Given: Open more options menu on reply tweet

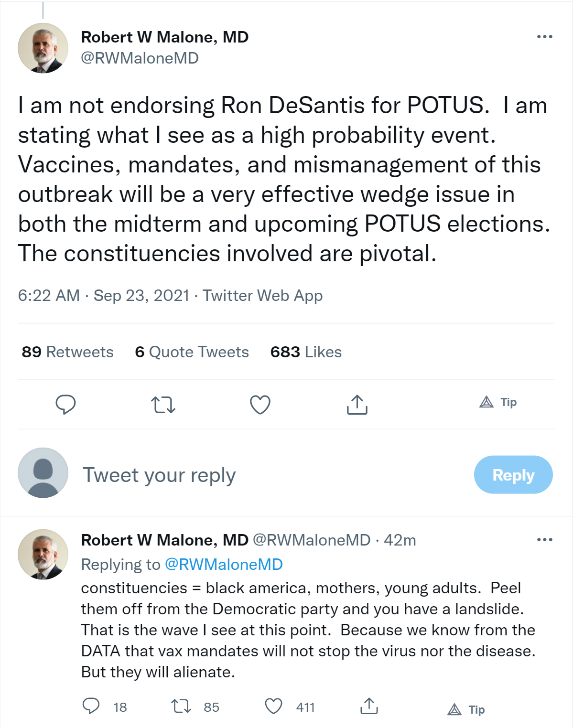Looking at the screenshot, I should (544, 540).
